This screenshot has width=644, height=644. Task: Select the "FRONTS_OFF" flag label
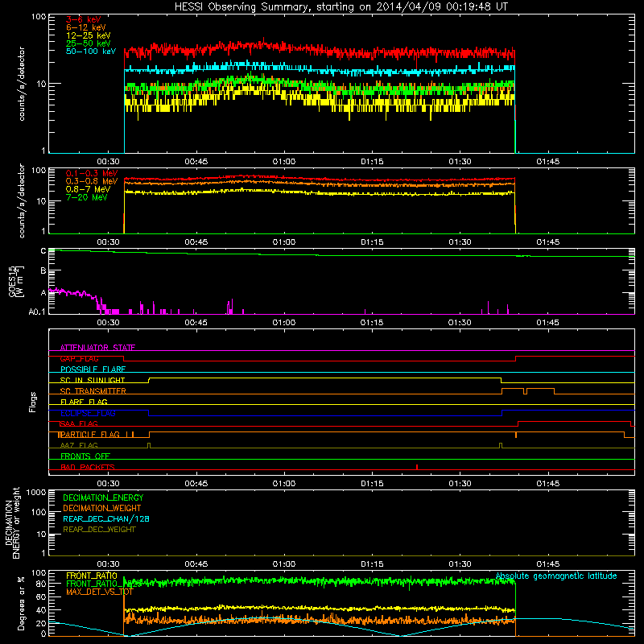click(85, 456)
